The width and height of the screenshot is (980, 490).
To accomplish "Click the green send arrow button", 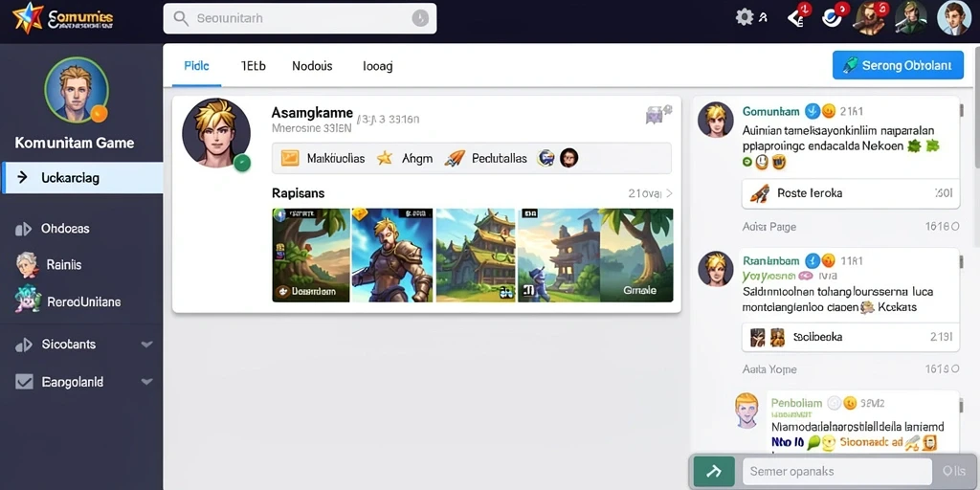I will tap(714, 472).
